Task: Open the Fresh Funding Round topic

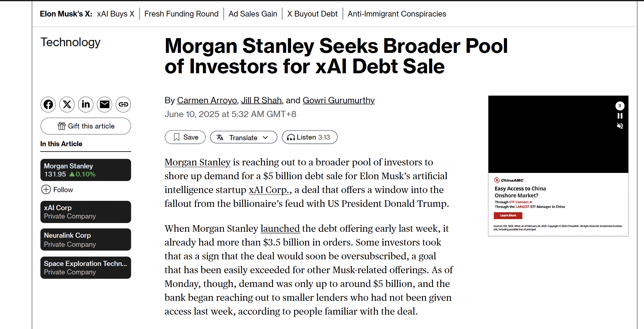Action: tap(181, 14)
